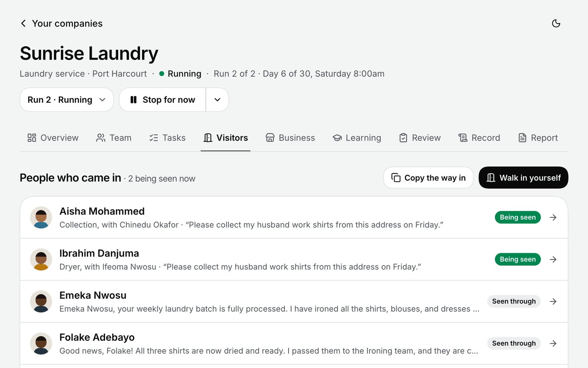
Task: Click "2 being seen now" text
Action: click(162, 178)
